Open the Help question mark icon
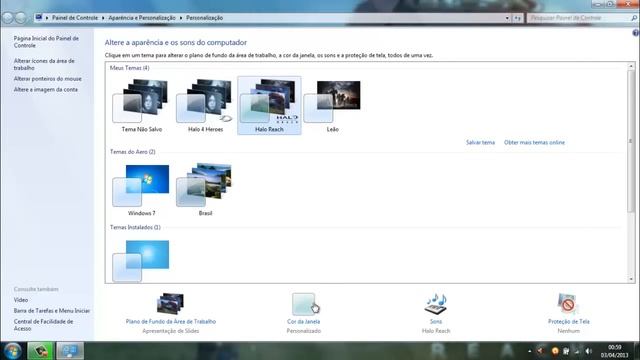 click(x=636, y=33)
